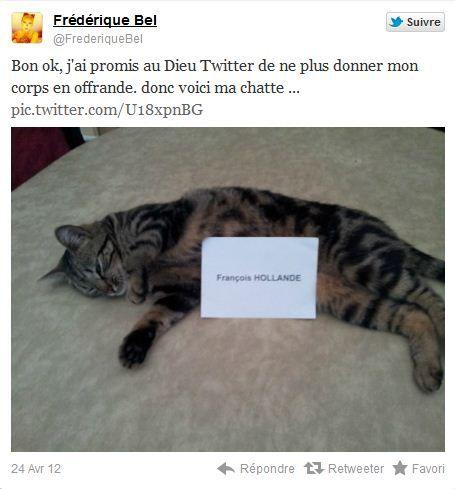Open Frédérique Bel's profile avatar
The height and width of the screenshot is (489, 455).
point(27,28)
